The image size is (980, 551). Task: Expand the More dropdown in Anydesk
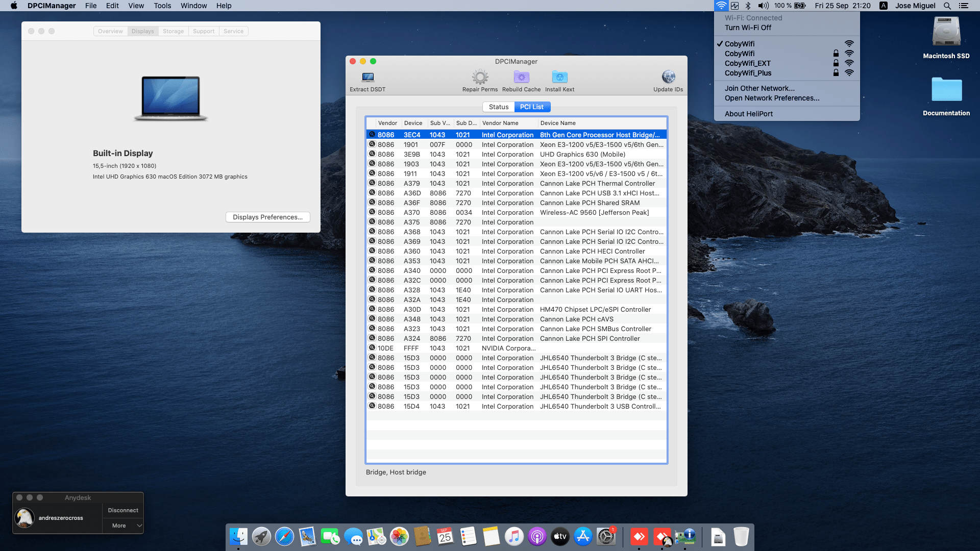123,525
